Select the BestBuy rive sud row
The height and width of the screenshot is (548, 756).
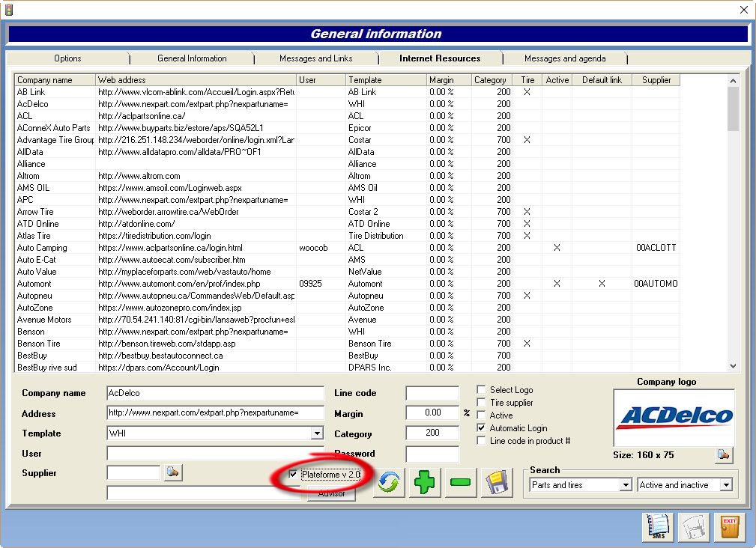tap(347, 368)
